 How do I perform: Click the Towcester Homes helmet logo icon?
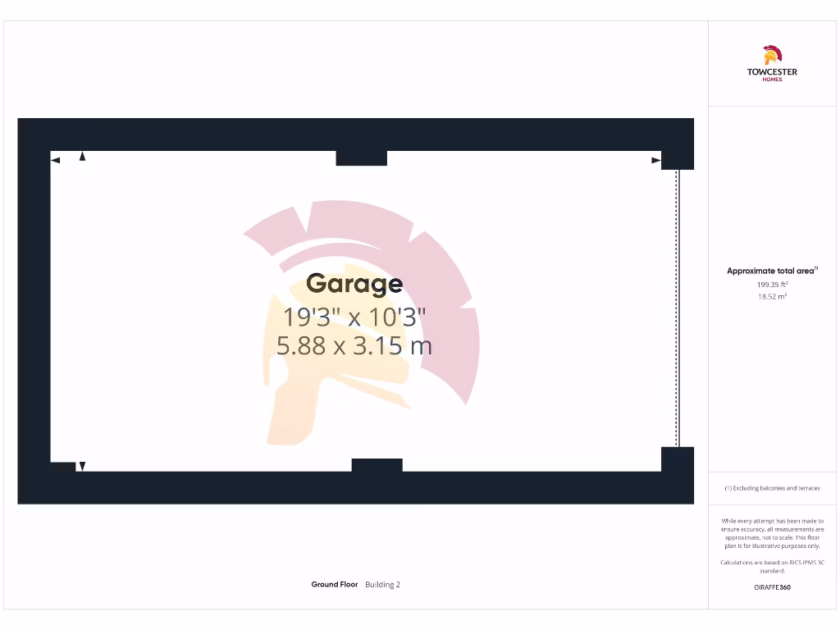(771, 55)
